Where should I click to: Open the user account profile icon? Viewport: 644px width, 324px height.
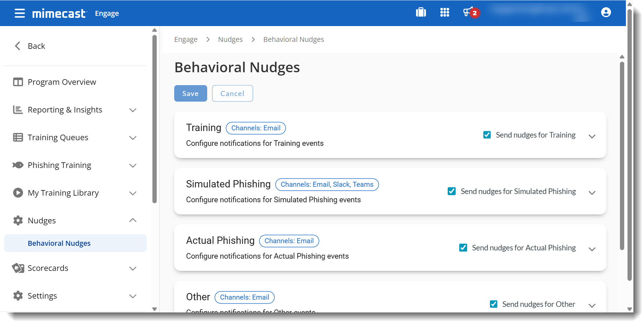tap(606, 13)
